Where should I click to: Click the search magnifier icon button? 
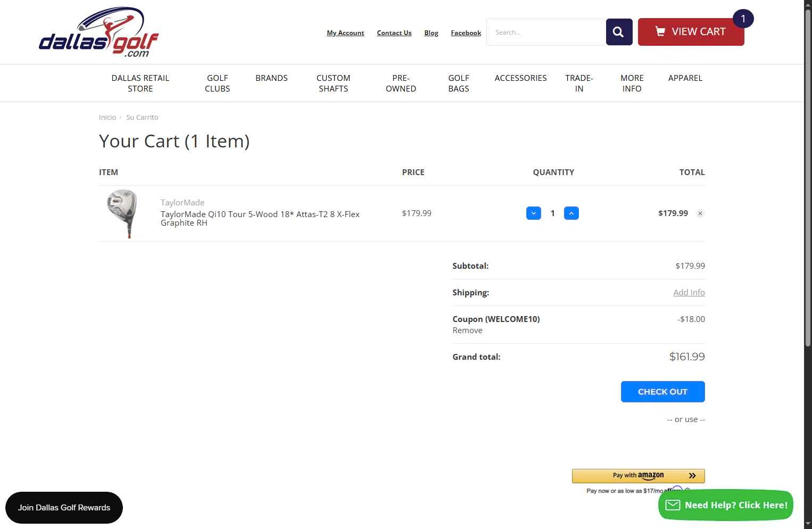[619, 32]
